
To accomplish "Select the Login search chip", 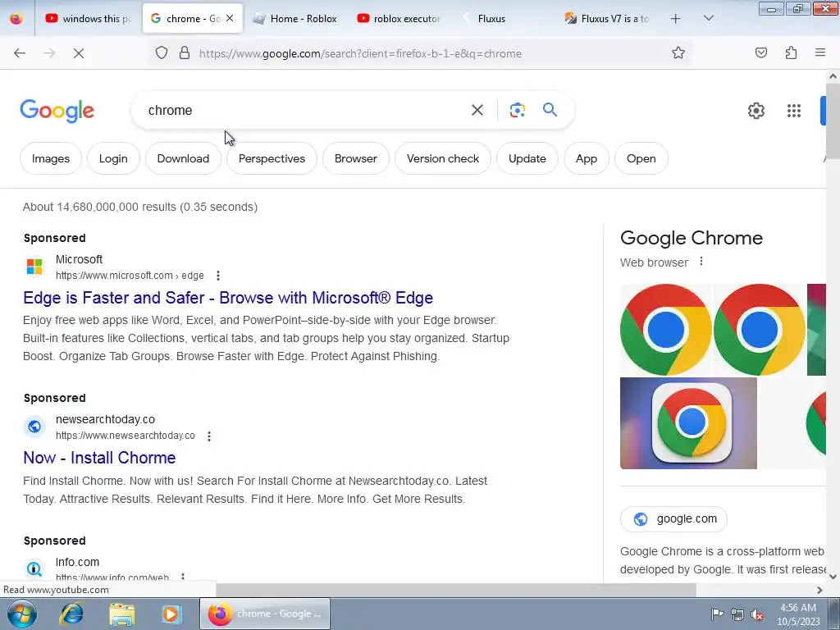I will (113, 158).
